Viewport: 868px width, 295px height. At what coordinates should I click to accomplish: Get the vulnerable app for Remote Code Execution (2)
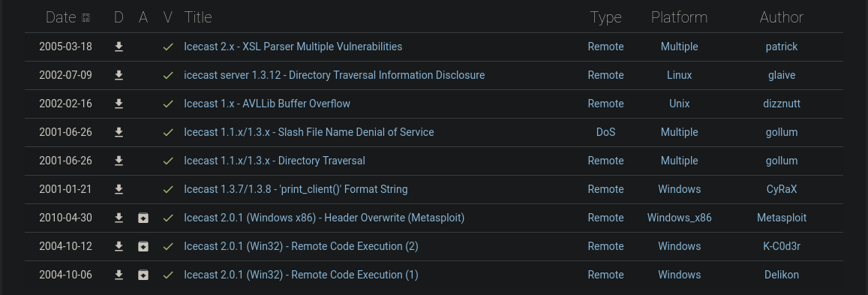[143, 246]
